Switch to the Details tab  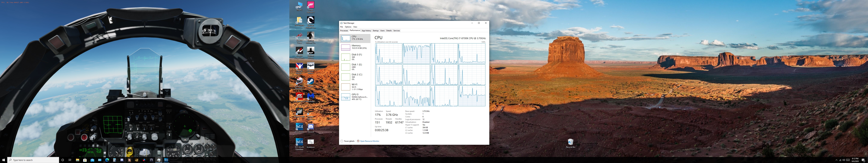point(389,31)
